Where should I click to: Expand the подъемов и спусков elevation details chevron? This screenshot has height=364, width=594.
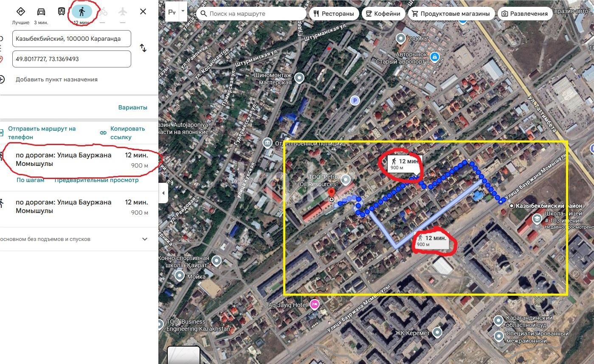click(145, 239)
